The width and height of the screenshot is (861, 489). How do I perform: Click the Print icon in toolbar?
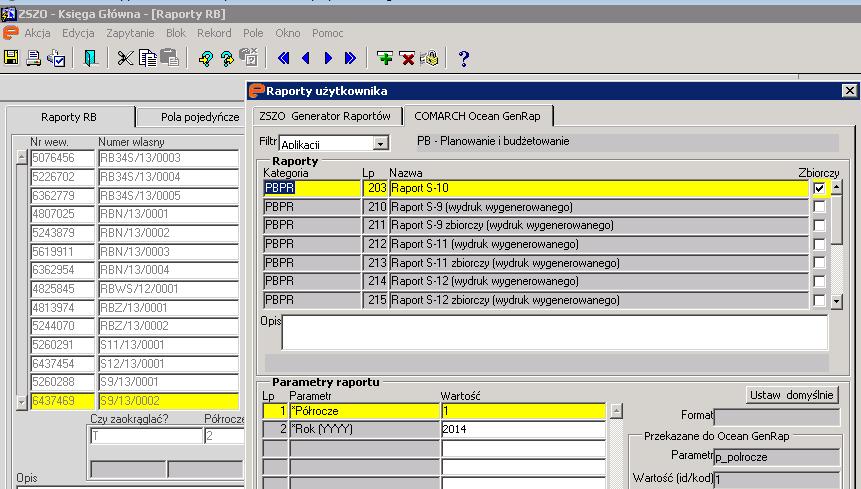33,58
